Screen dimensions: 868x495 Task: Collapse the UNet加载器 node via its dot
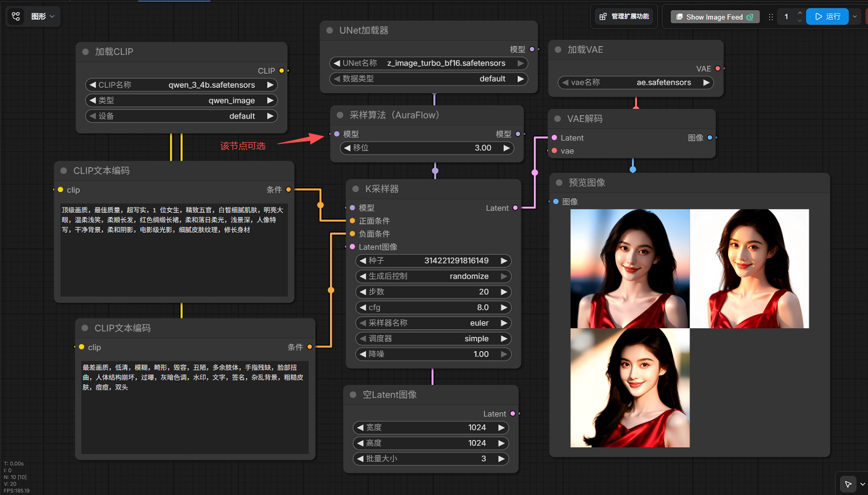(x=329, y=30)
